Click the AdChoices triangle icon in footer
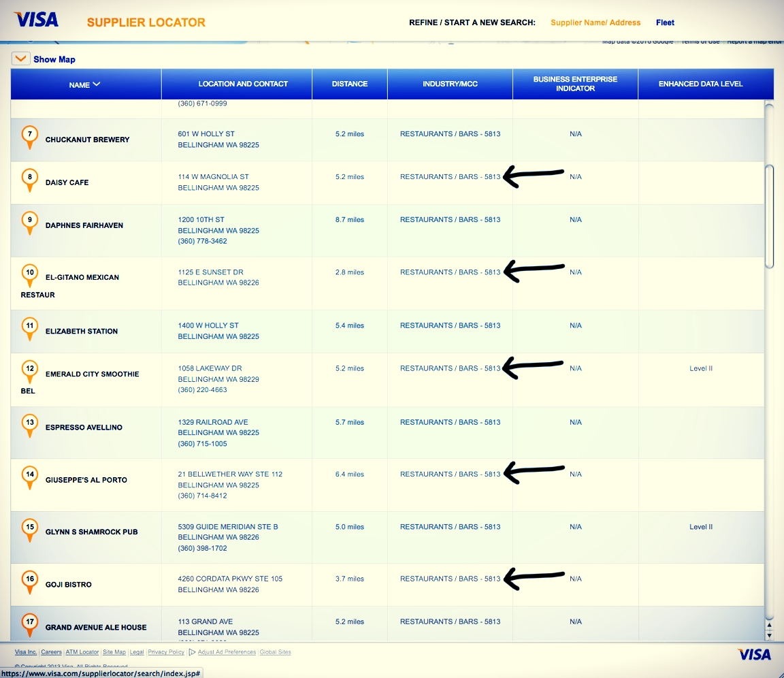Image resolution: width=784 pixels, height=678 pixels. (x=192, y=652)
